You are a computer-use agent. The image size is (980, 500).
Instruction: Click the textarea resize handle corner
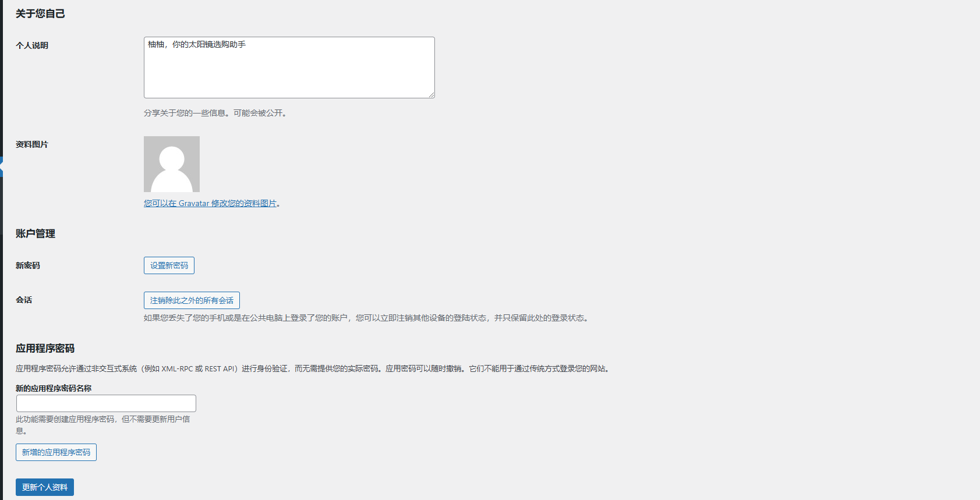point(431,95)
